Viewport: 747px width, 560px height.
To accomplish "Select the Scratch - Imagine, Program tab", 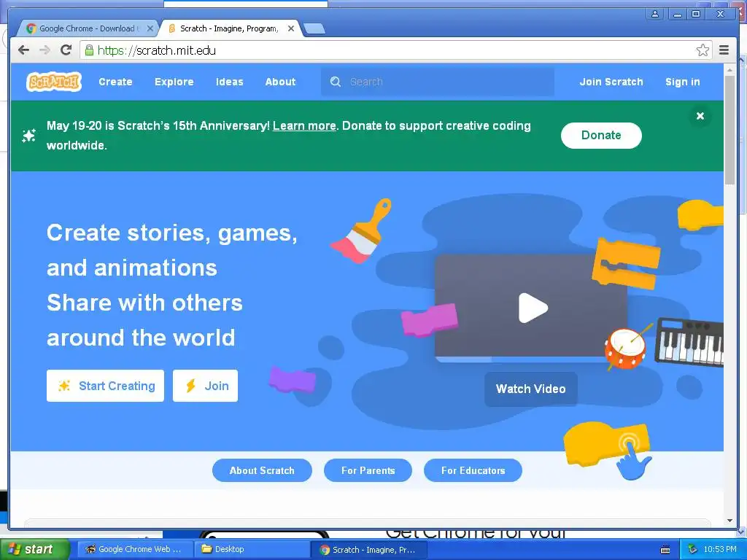I will 230,28.
